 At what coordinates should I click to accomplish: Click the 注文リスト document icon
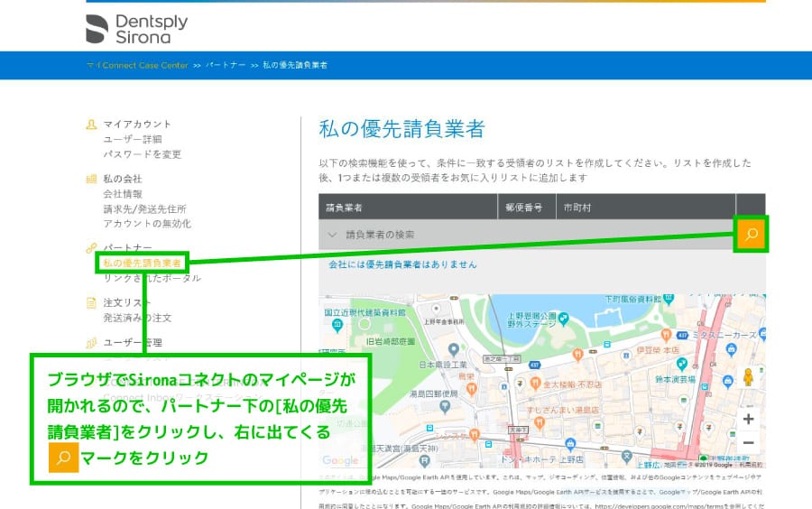pos(91,303)
